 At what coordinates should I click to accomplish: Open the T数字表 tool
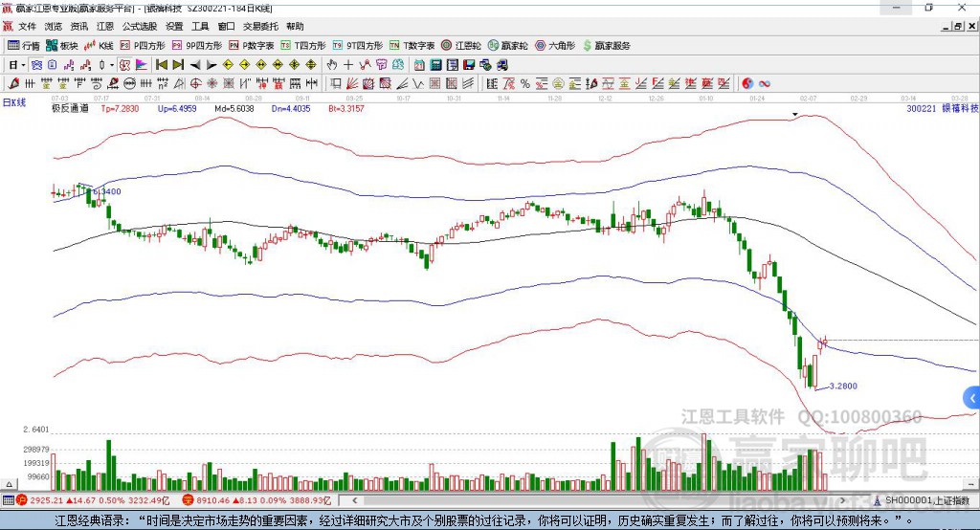click(412, 46)
